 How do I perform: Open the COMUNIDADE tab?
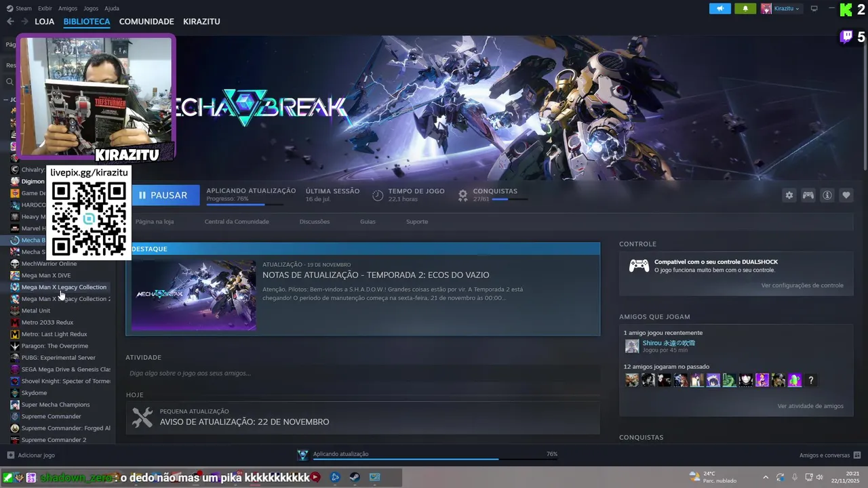click(x=146, y=22)
